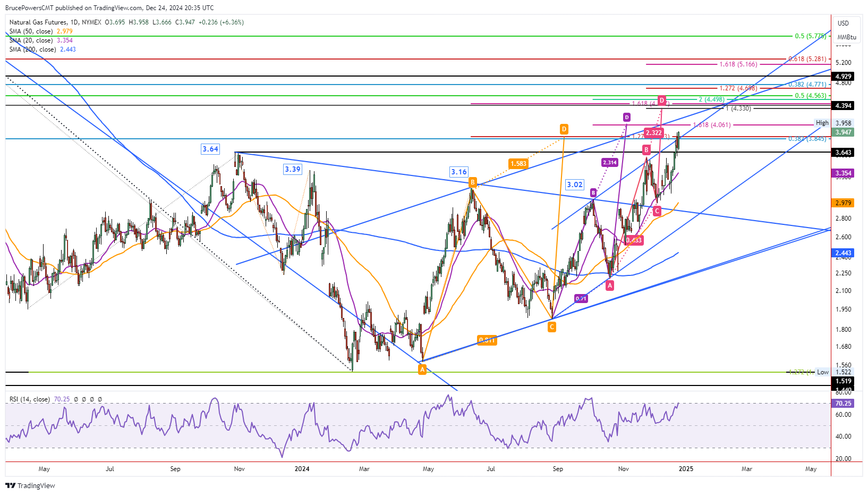Click the 3.02 price annotation box
This screenshot has height=495, width=868.
coord(575,184)
